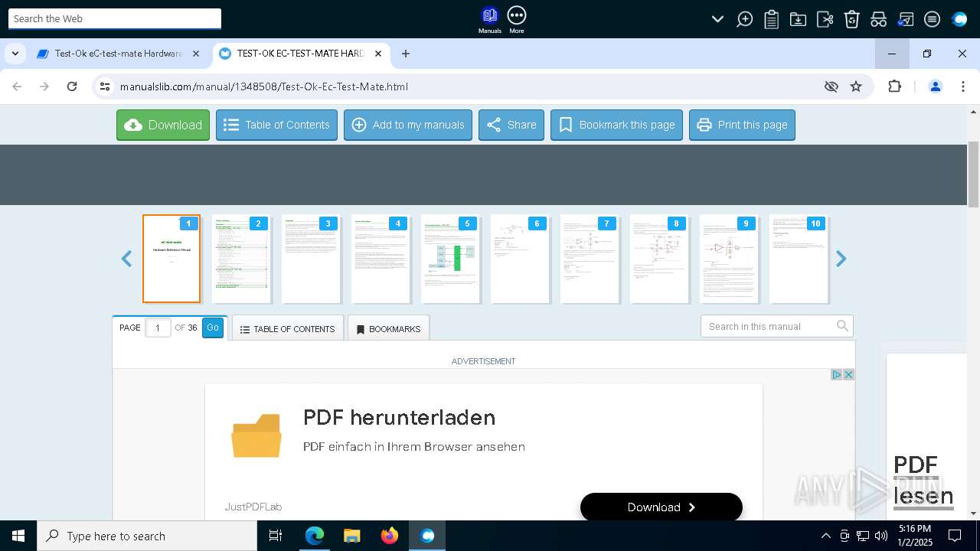This screenshot has width=980, height=551.
Task: Select page 1 thumbnail
Action: pyautogui.click(x=171, y=259)
